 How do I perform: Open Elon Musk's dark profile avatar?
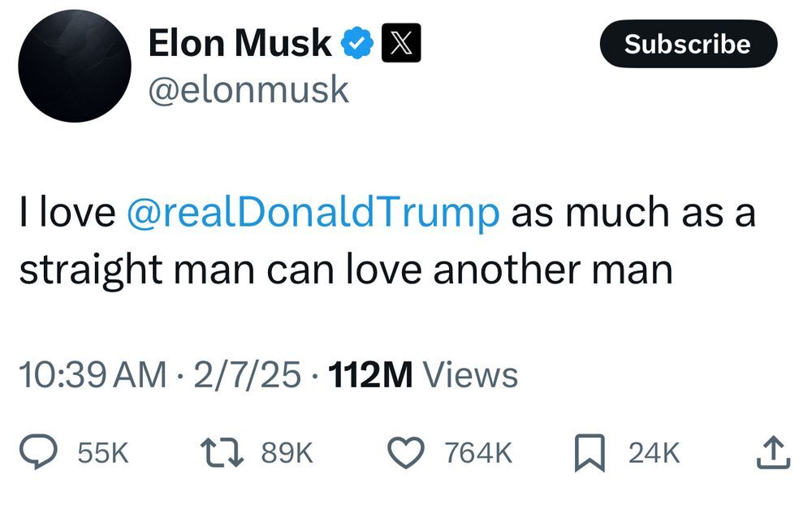75,67
